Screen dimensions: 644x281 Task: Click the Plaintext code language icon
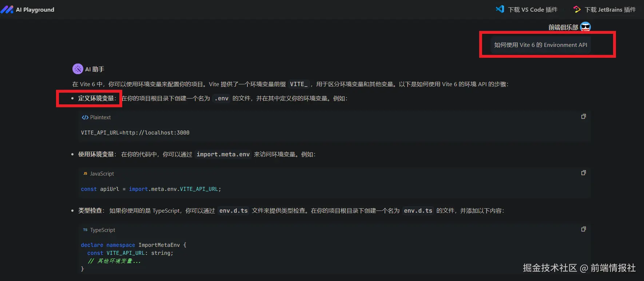pyautogui.click(x=85, y=117)
